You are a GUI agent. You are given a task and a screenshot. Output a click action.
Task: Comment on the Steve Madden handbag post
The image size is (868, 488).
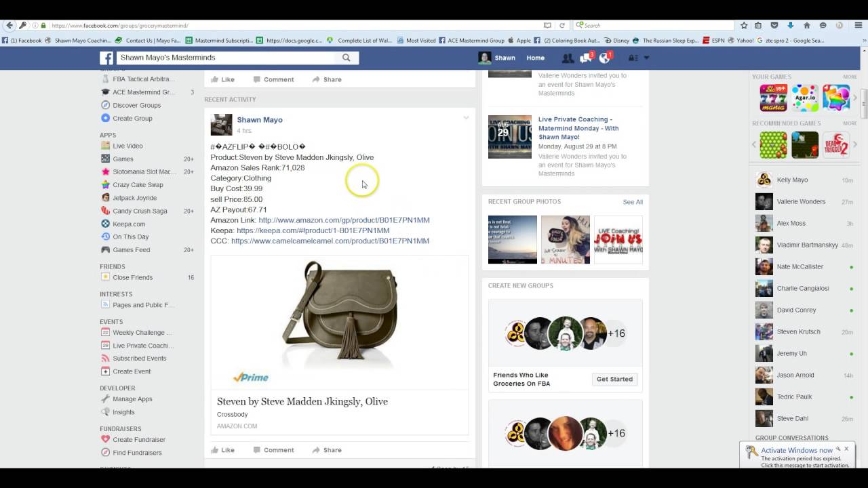(x=274, y=450)
